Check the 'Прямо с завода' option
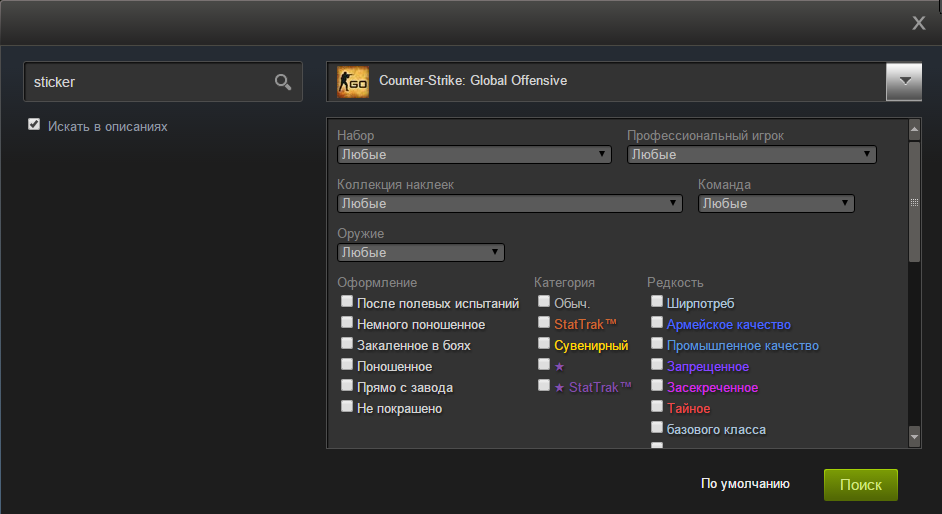 coord(347,385)
